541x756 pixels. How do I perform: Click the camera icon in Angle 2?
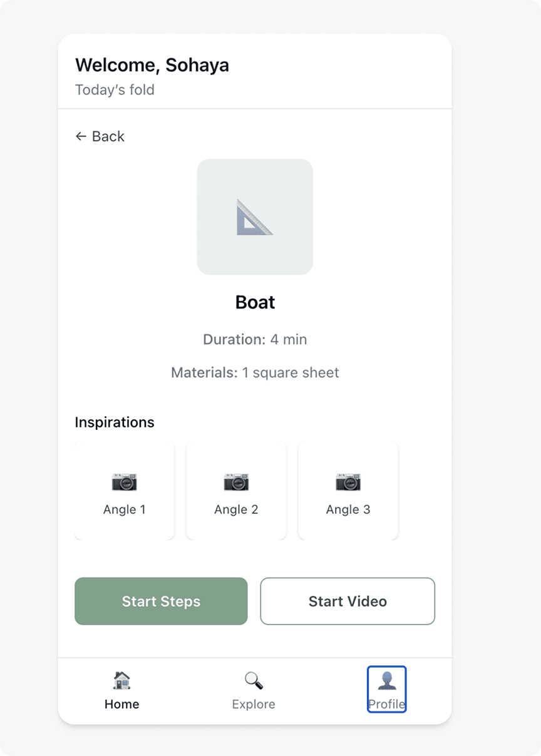click(x=236, y=482)
